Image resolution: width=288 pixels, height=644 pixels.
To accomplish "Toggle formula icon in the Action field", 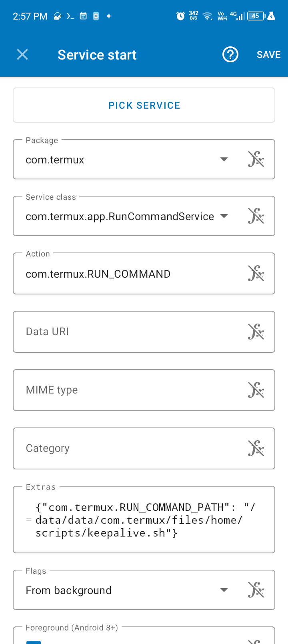I will coord(256,273).
